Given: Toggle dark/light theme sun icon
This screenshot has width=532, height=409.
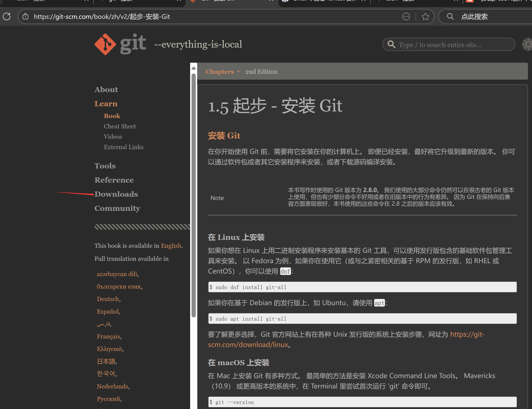Looking at the screenshot, I should [x=527, y=45].
